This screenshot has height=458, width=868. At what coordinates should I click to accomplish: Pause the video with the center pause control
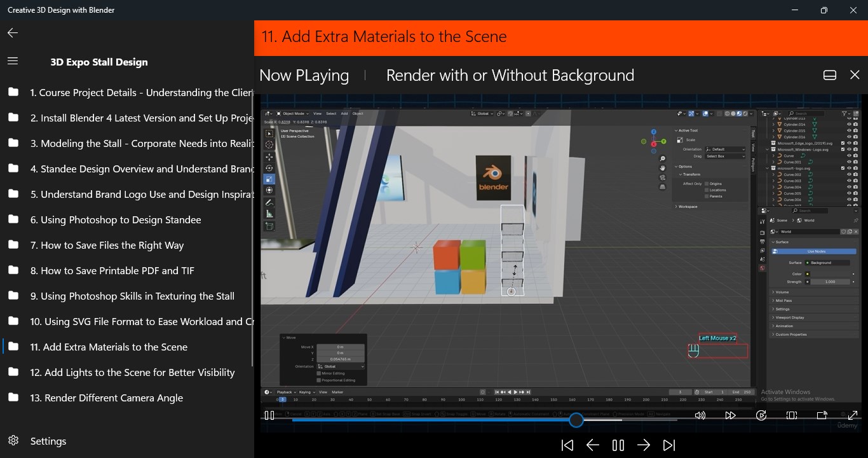617,445
